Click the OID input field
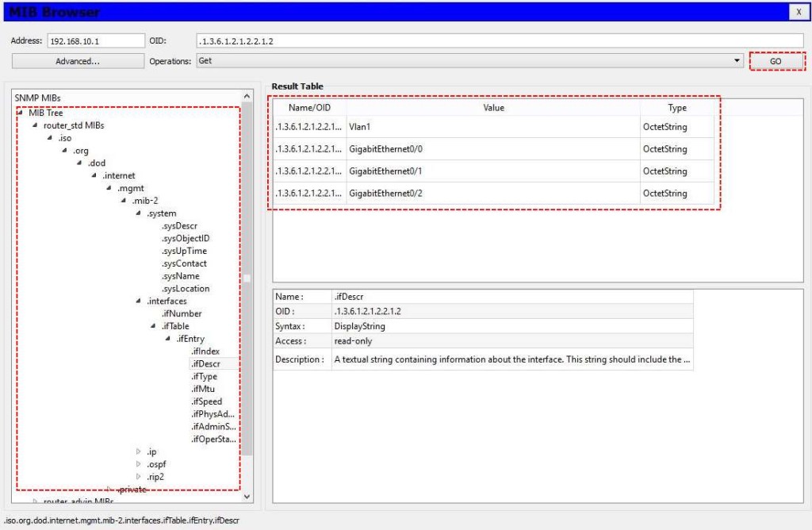This screenshot has height=530, width=812. tap(499, 40)
